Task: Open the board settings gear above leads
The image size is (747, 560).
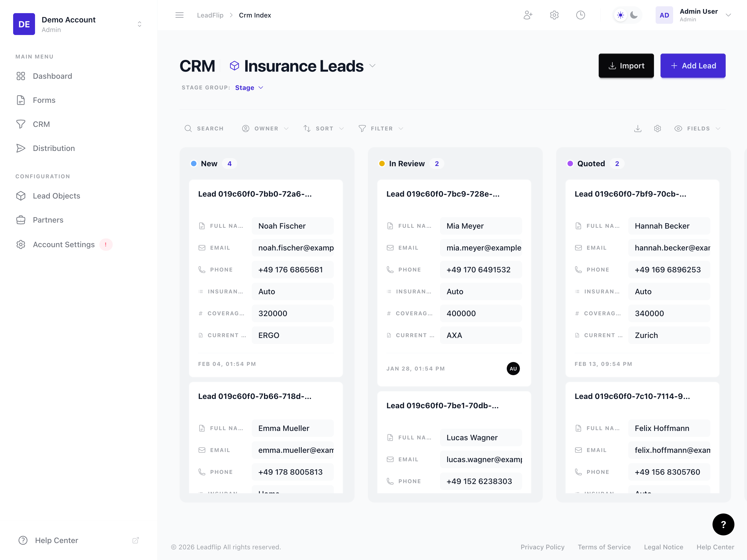Action: (658, 129)
